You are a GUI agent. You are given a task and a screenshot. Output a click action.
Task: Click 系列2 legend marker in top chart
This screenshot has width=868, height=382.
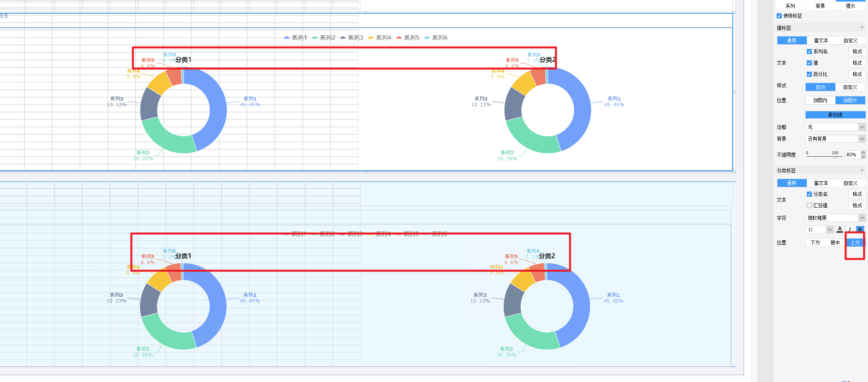point(315,38)
